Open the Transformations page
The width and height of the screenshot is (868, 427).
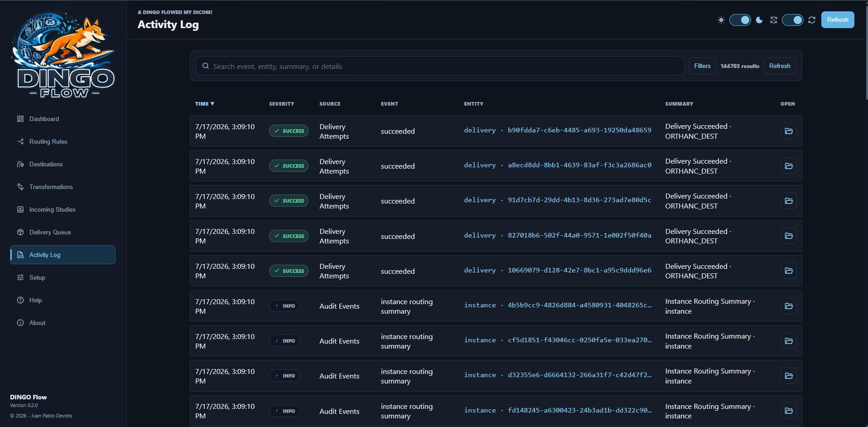63,187
